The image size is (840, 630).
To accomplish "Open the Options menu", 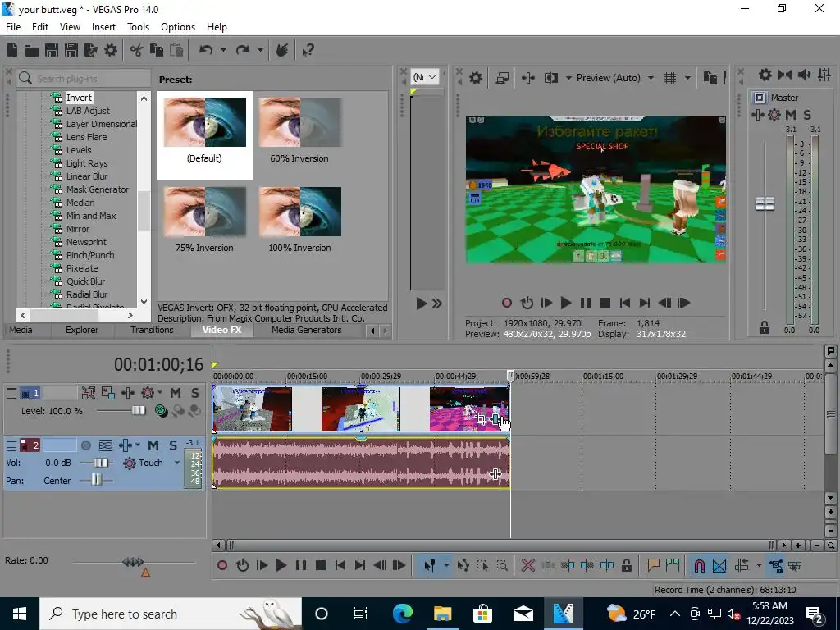I will (178, 27).
